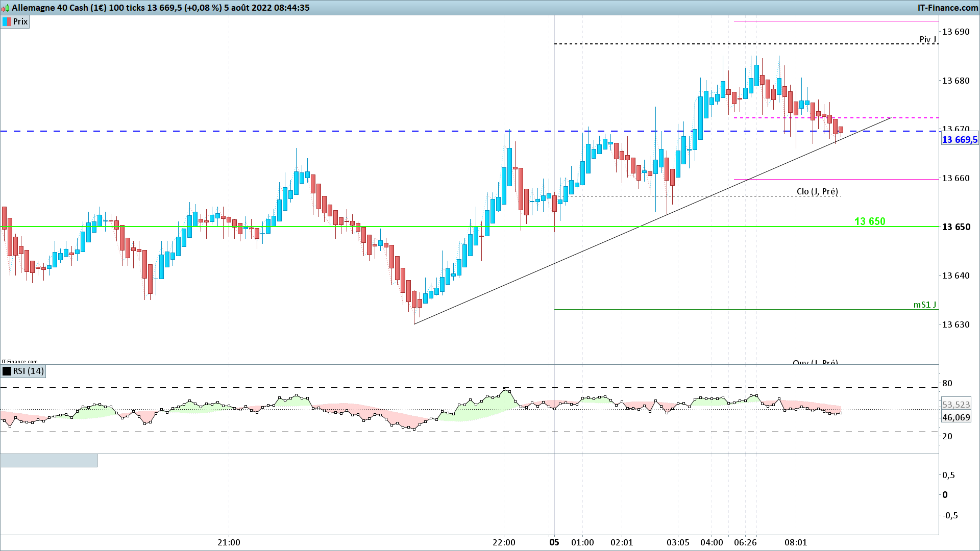Open the RSI (14) indicator settings label
This screenshot has width=980, height=551.
pos(29,371)
